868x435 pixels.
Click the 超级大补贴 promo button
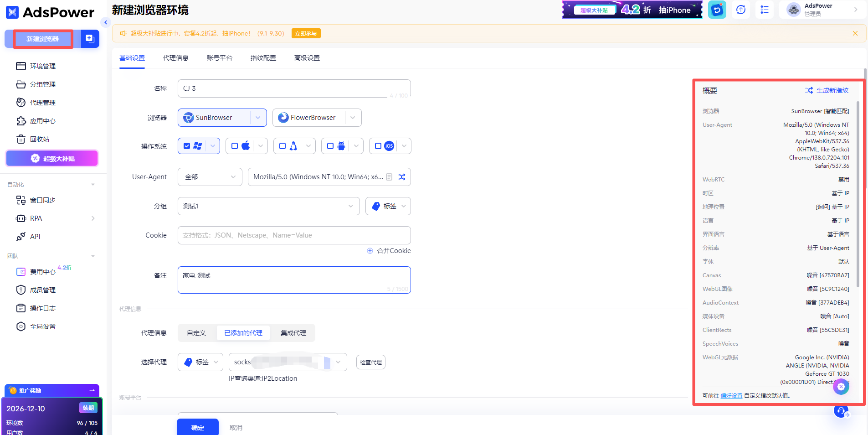pyautogui.click(x=52, y=158)
